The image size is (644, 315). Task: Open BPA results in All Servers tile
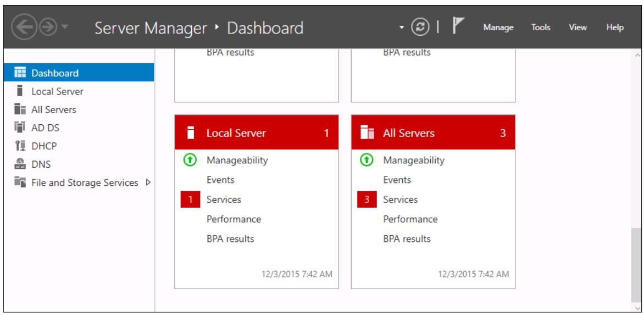[x=407, y=239]
